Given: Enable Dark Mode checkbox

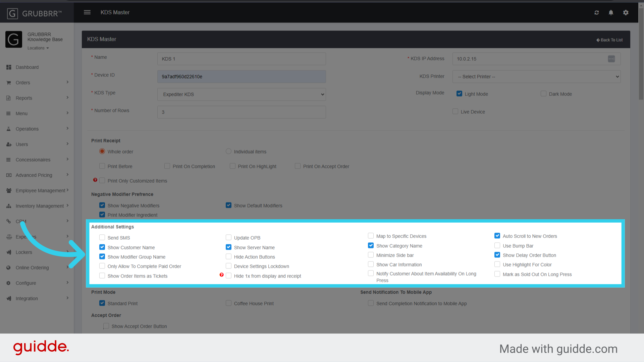Looking at the screenshot, I should tap(544, 94).
